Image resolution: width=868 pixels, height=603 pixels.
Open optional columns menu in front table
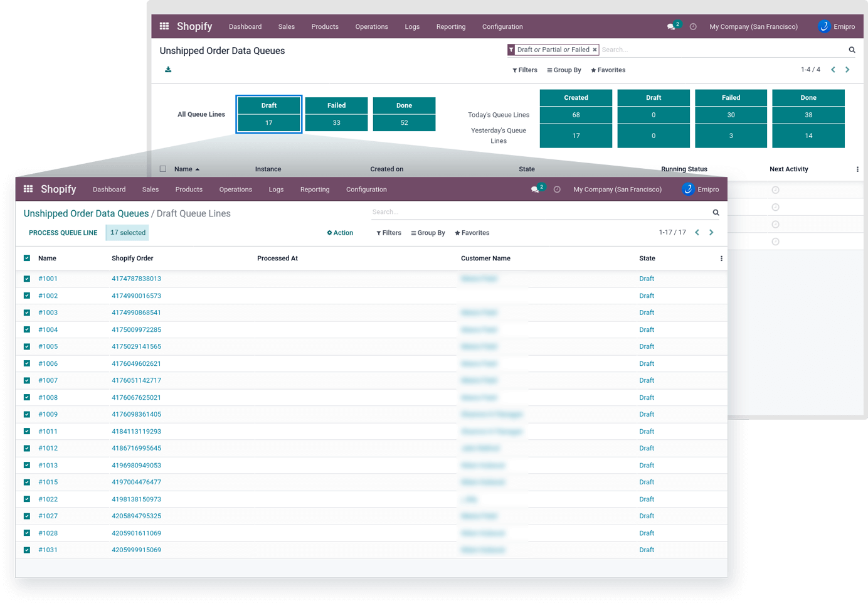[x=721, y=259]
